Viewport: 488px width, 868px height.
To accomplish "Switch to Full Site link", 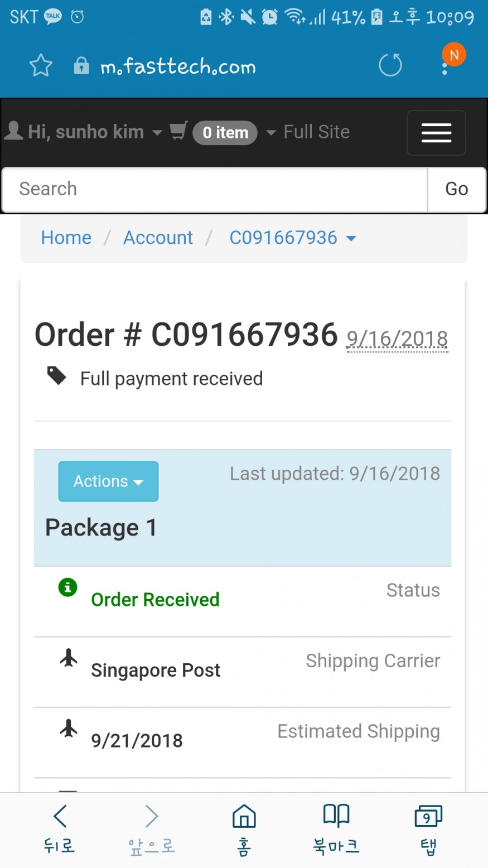I will point(317,132).
